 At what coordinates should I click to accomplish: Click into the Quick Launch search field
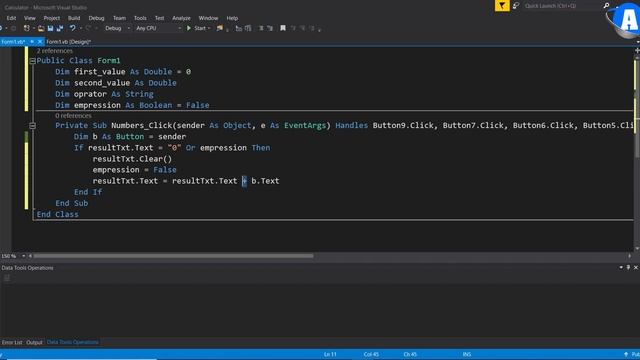click(562, 6)
